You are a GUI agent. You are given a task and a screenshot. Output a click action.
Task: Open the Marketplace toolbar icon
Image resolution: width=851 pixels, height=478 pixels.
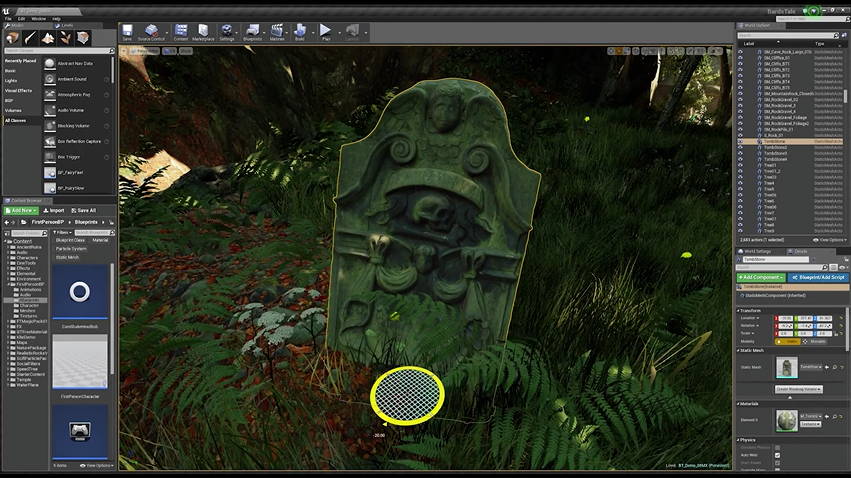(203, 30)
